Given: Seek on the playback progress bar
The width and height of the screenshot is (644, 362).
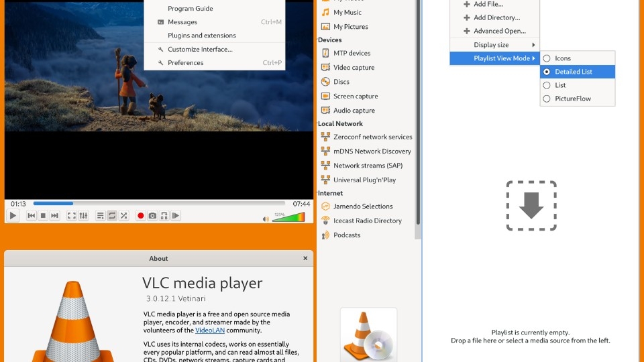Looking at the screenshot, I should pyautogui.click(x=159, y=203).
